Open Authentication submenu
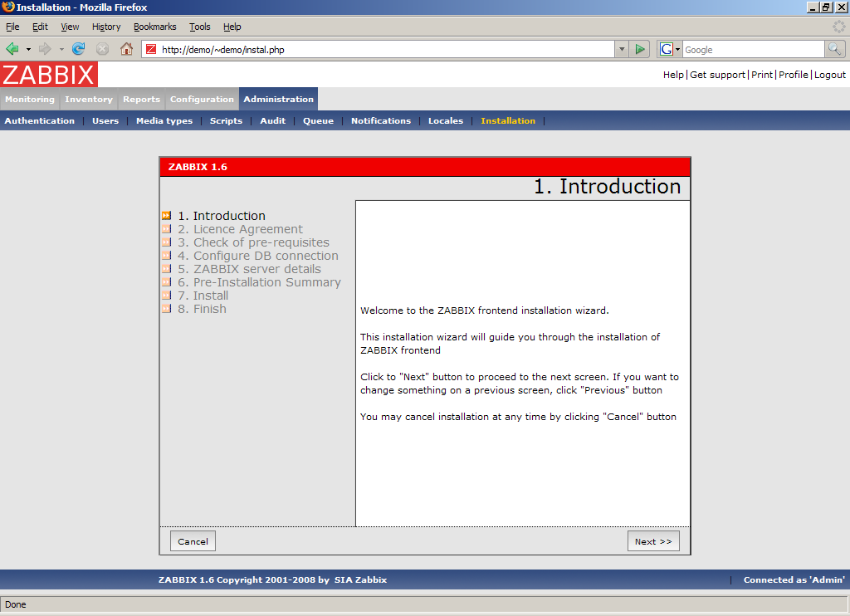 pyautogui.click(x=40, y=121)
